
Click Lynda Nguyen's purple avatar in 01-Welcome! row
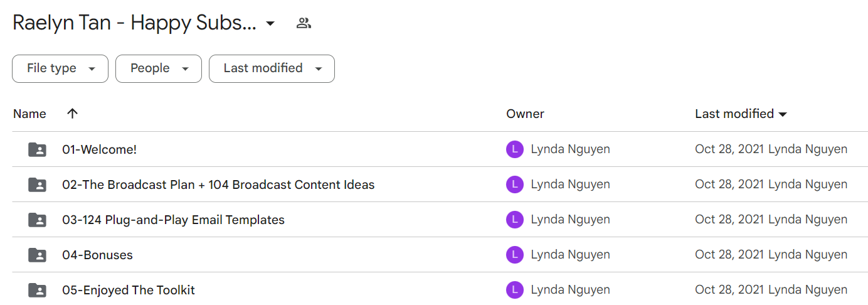pos(515,149)
